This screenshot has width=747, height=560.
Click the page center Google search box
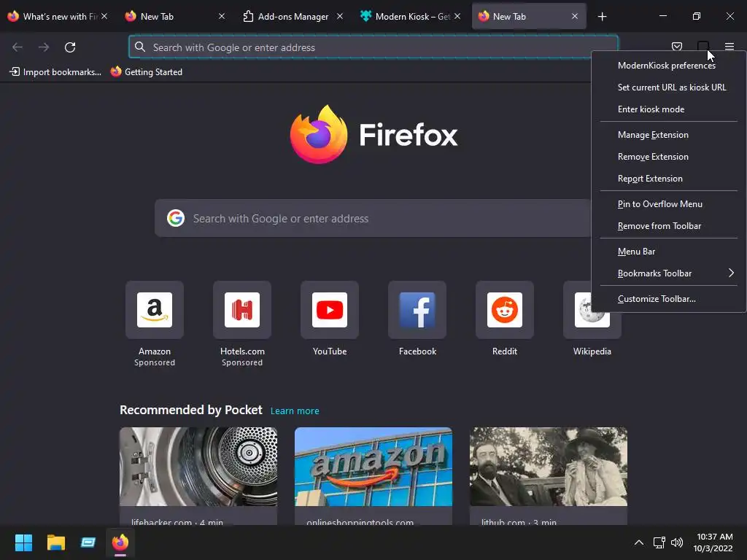coord(373,218)
